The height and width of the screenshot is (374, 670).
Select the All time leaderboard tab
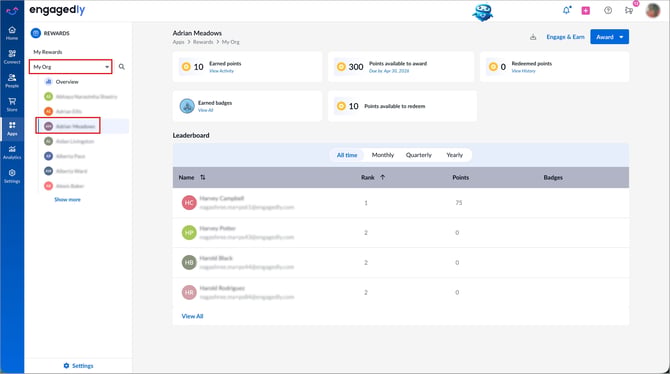pos(347,155)
